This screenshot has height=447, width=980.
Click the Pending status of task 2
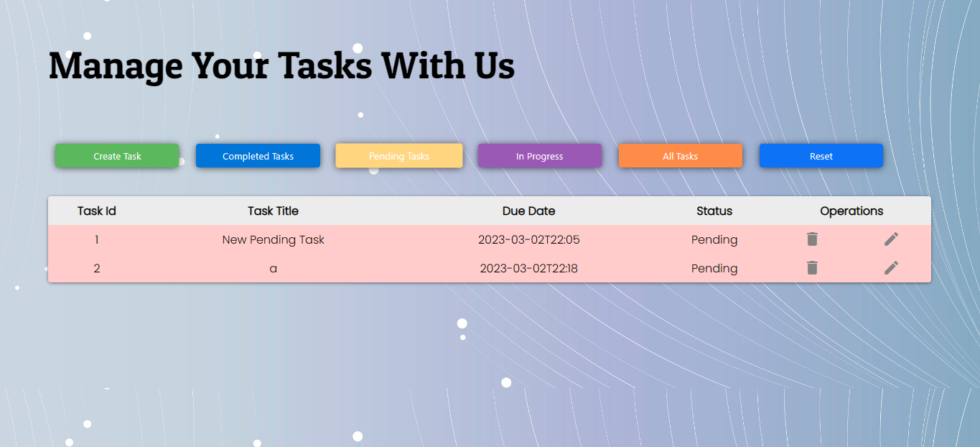tap(714, 268)
